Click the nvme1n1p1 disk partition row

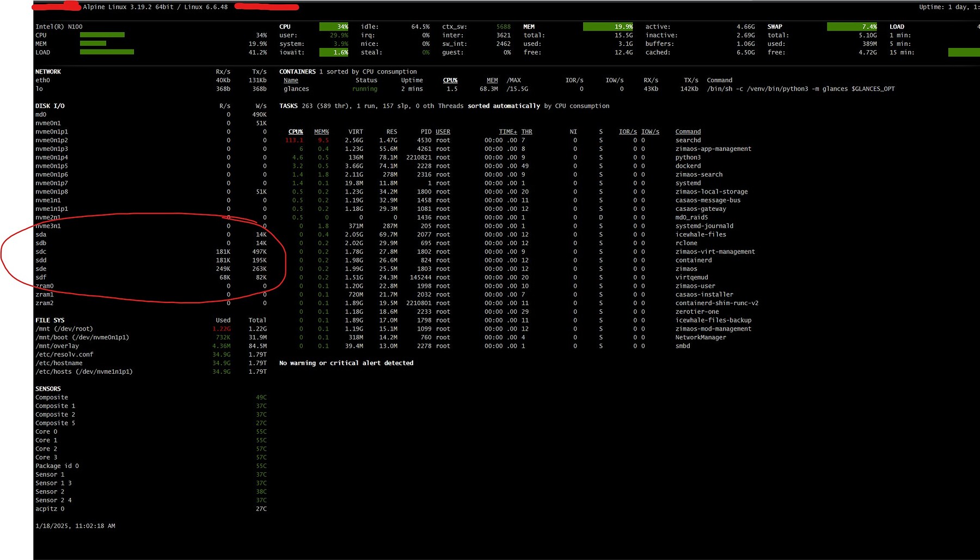151,209
